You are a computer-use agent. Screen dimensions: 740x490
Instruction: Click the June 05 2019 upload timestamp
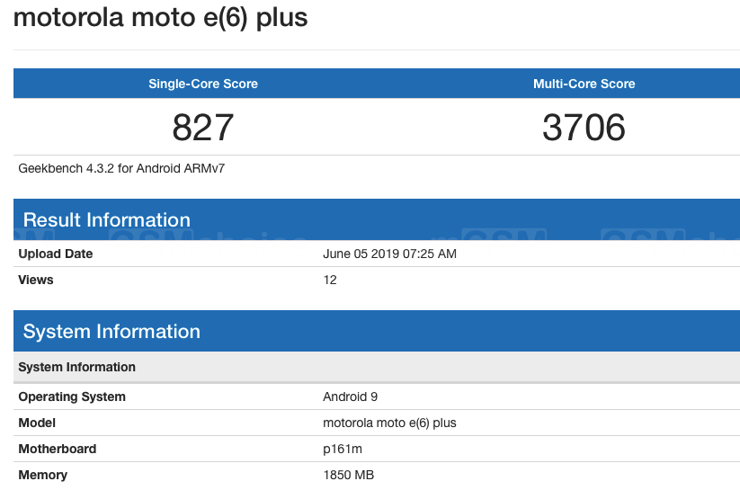click(390, 254)
